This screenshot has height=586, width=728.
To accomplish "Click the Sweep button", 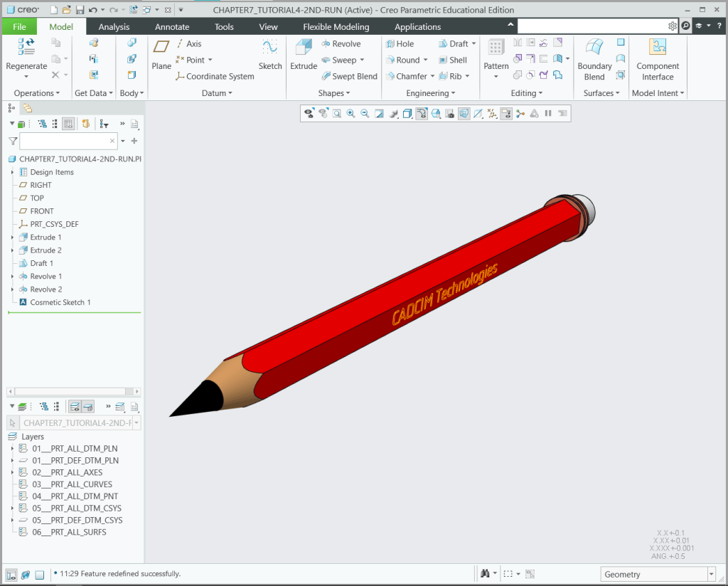I will pos(339,60).
